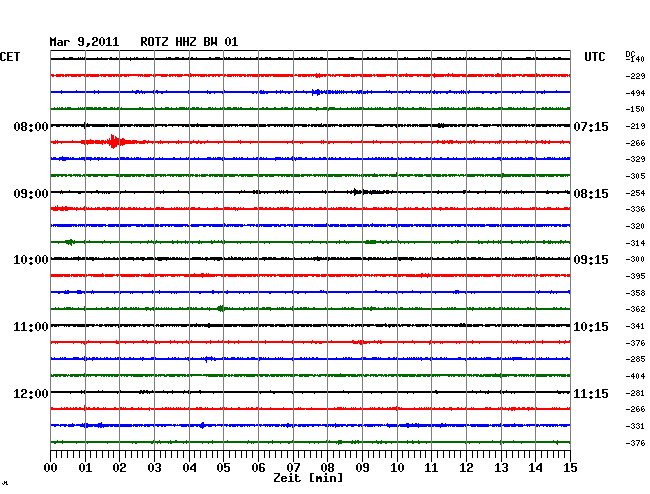Select the CET time label "11:00"

31,327
